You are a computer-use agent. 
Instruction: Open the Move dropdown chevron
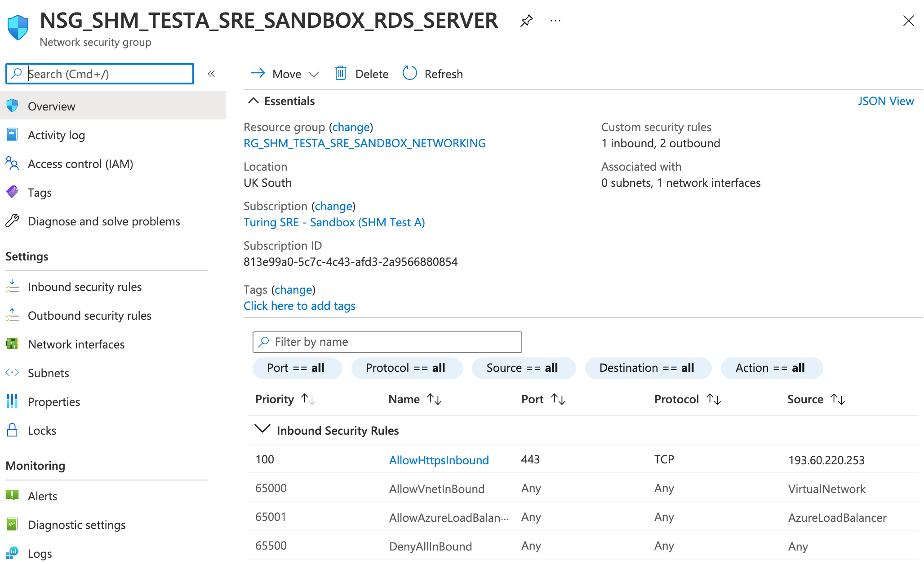pyautogui.click(x=314, y=74)
